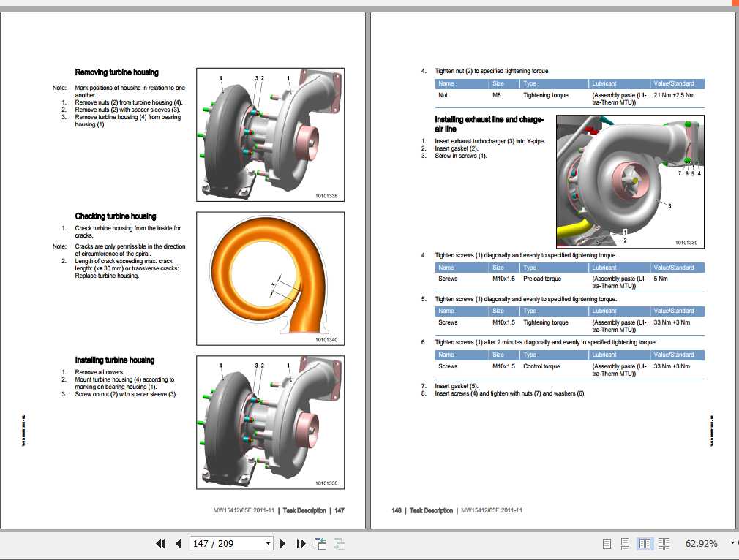739x560 pixels.
Task: Jump to the first page
Action: [x=160, y=543]
